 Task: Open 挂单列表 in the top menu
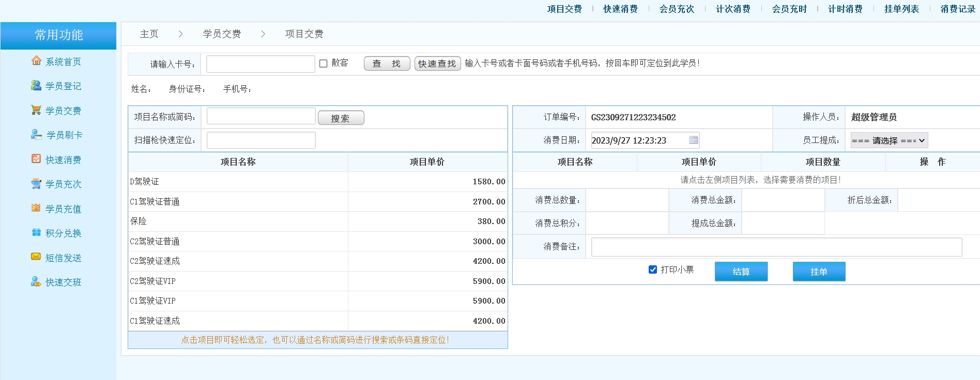901,9
